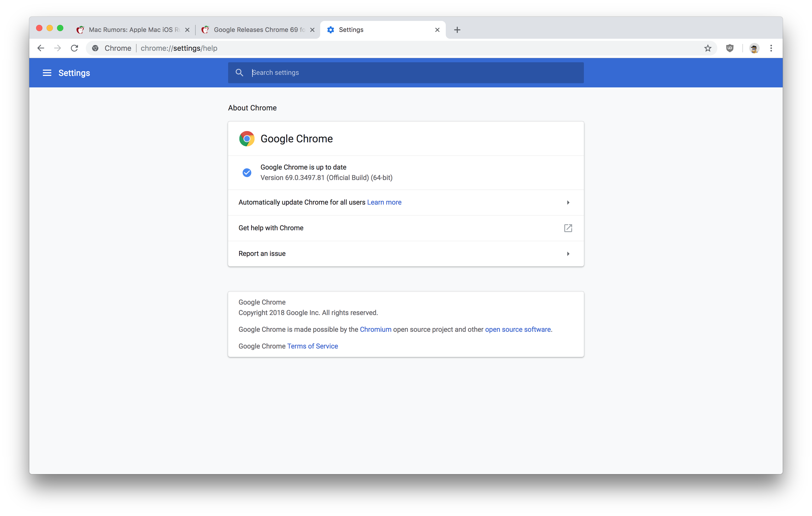Reload the current page
The height and width of the screenshot is (516, 812).
click(x=75, y=48)
